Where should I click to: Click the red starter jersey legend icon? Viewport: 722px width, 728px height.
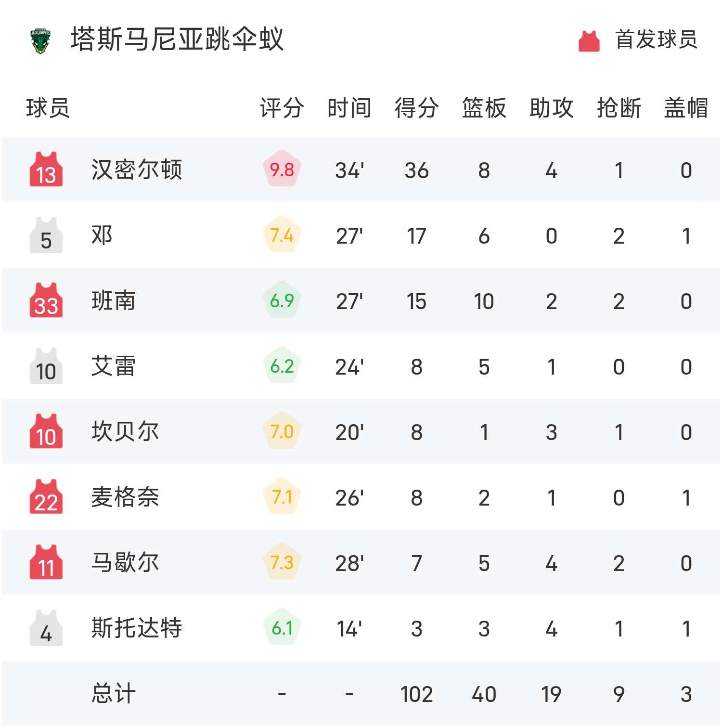(589, 40)
